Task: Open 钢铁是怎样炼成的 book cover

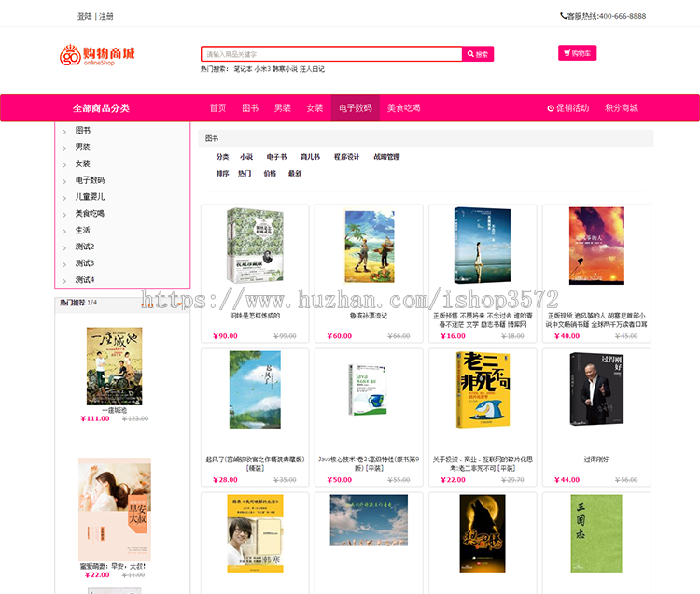Action: click(x=255, y=246)
